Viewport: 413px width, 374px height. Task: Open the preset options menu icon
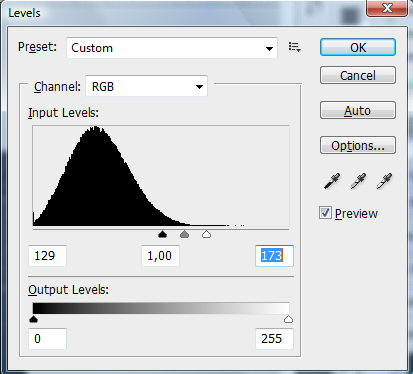294,47
